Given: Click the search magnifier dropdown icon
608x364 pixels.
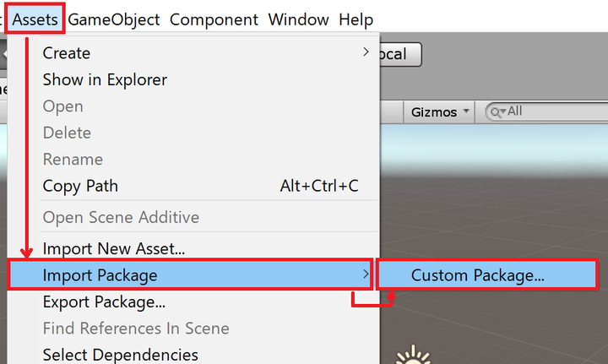Looking at the screenshot, I should (497, 112).
